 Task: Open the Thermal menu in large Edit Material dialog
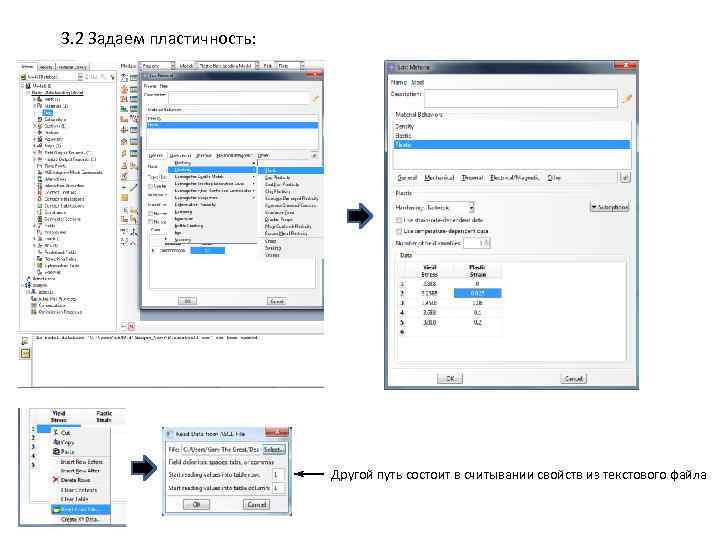(472, 178)
